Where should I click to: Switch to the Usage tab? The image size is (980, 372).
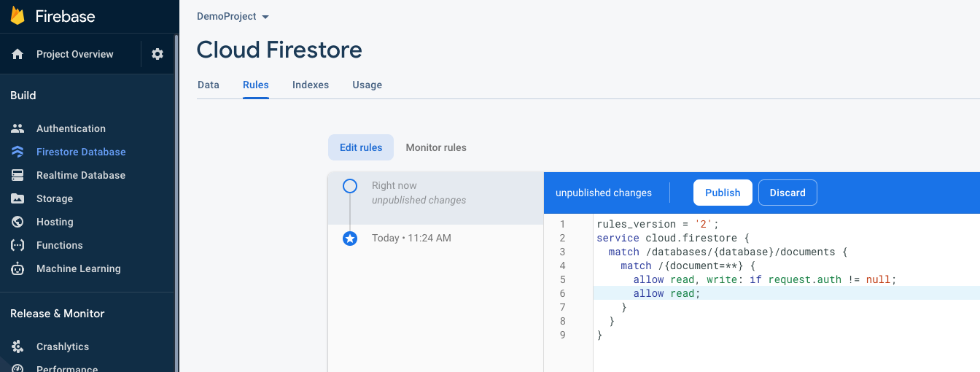(367, 85)
